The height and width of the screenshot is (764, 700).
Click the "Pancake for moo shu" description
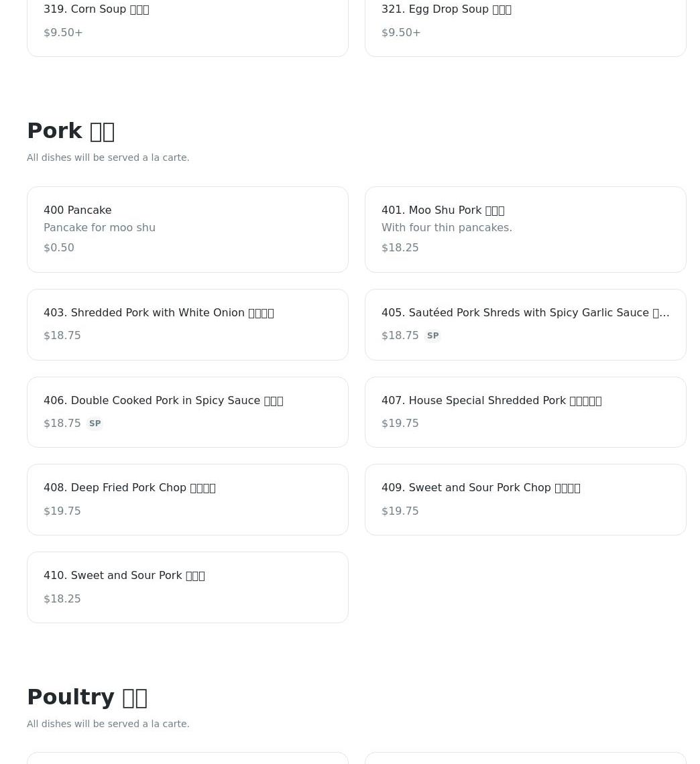(x=99, y=228)
